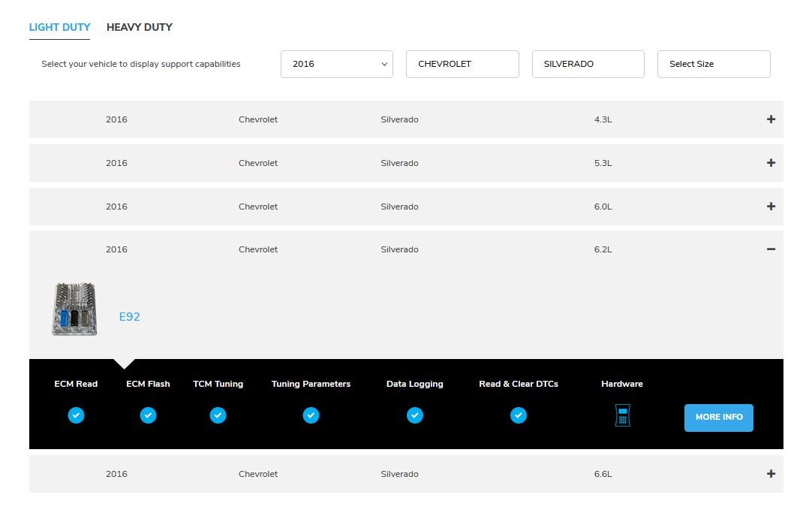Click the E92 ECM module image
Viewport: 812px width, 525px height.
[x=74, y=309]
